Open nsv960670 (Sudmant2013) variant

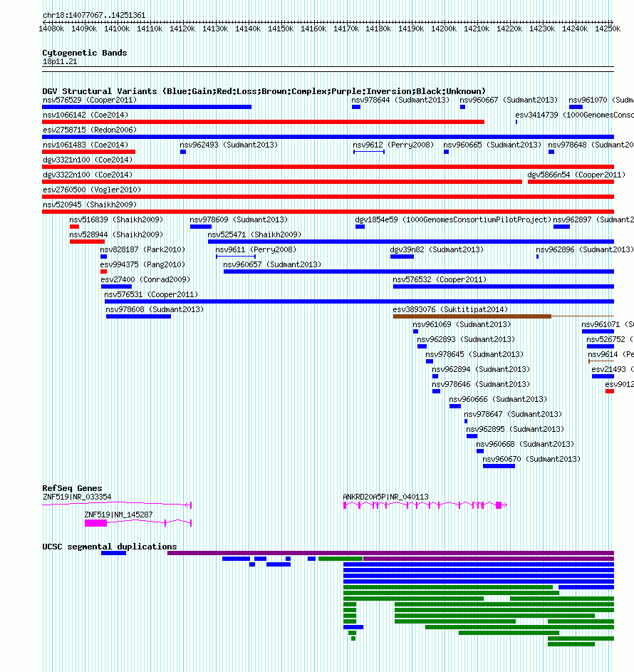coord(531,459)
